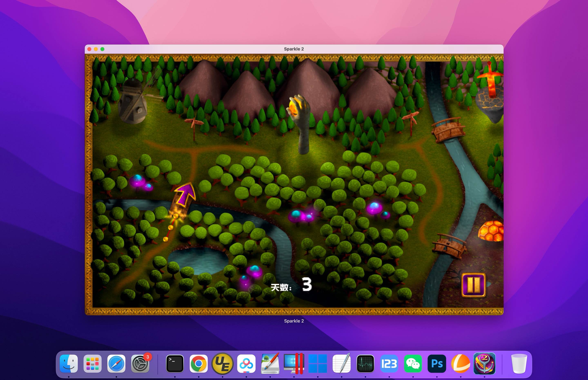The image size is (588, 380).
Task: Click the orange glowing dome on map
Action: [x=491, y=231]
